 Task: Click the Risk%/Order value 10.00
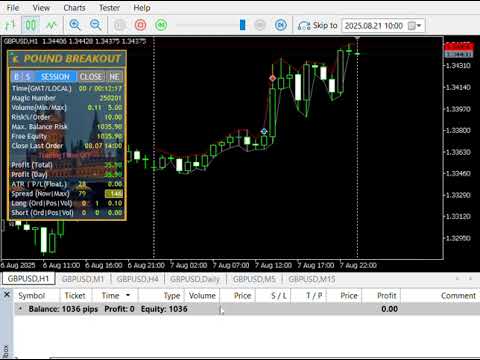[x=113, y=117]
